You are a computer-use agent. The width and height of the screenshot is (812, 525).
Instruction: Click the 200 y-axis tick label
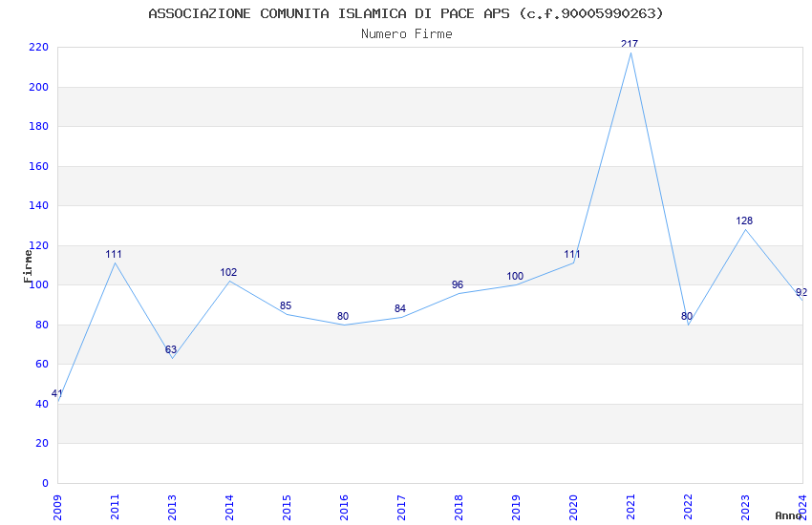click(x=38, y=87)
